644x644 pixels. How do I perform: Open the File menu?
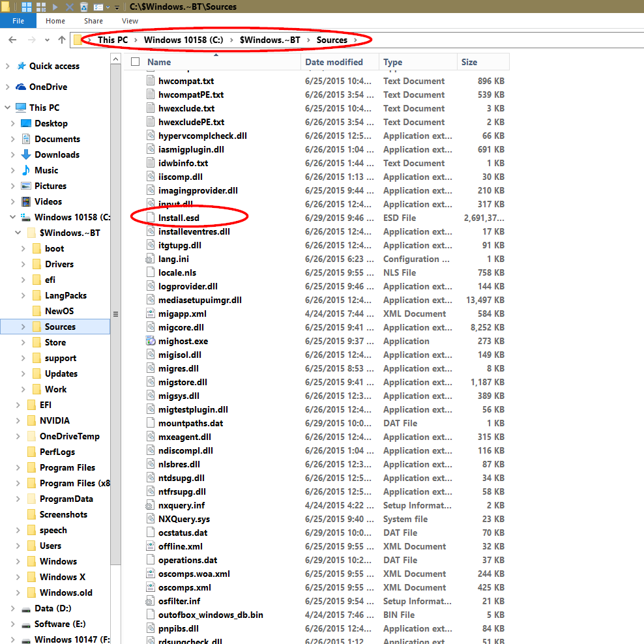tap(18, 21)
